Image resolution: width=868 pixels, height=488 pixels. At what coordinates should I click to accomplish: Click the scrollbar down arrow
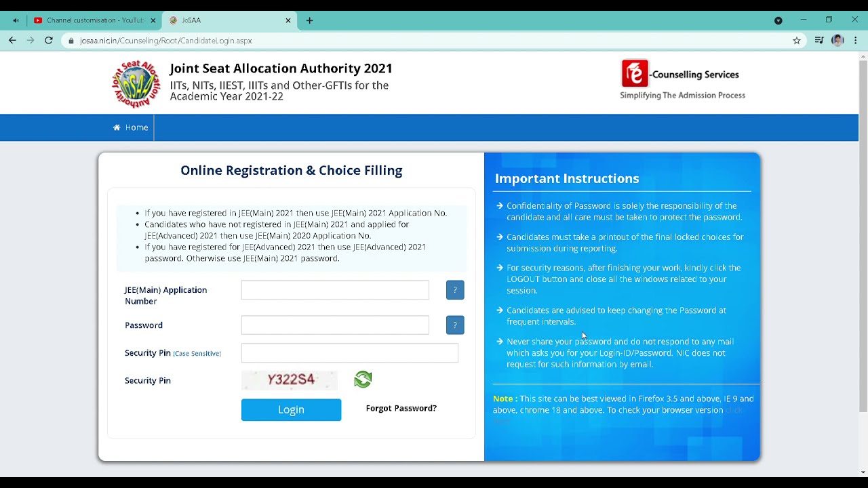point(863,472)
